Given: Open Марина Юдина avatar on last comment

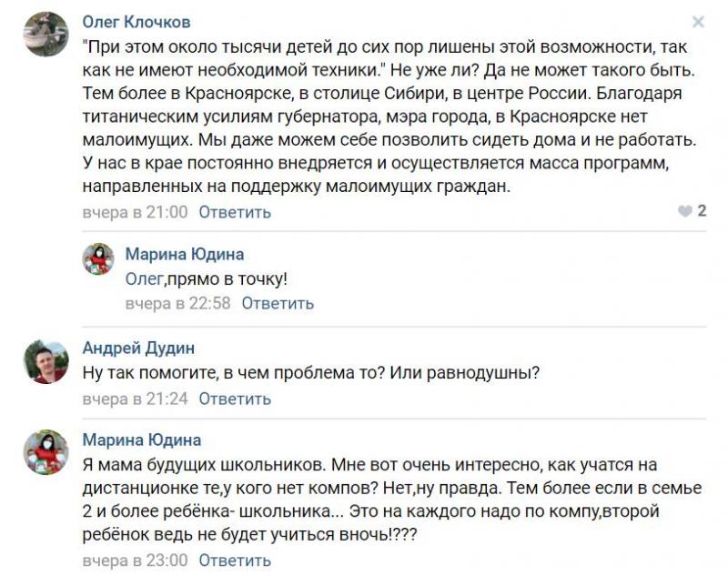Looking at the screenshot, I should [46, 452].
